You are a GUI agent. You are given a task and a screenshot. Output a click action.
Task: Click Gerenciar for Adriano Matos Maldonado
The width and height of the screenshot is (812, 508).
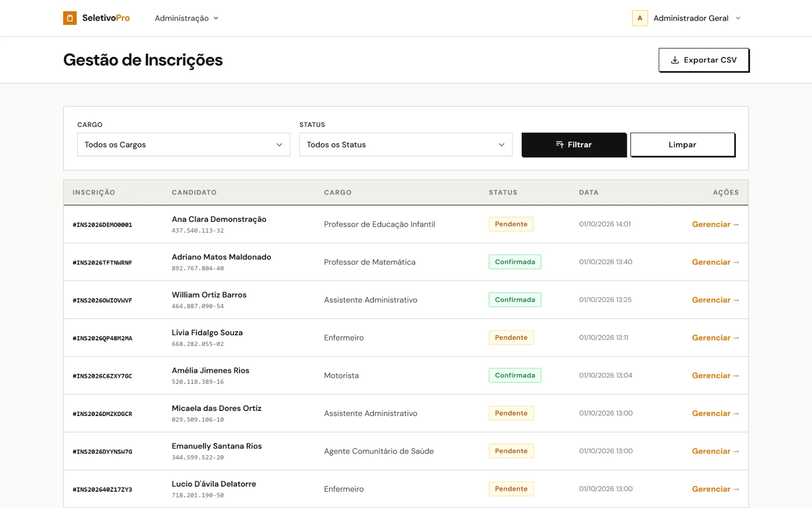(x=715, y=262)
